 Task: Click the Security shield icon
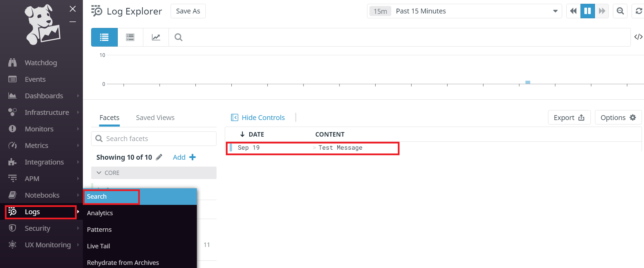pos(12,228)
